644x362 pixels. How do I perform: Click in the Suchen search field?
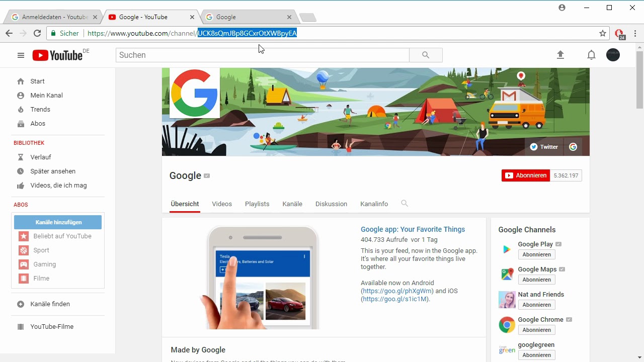click(263, 55)
